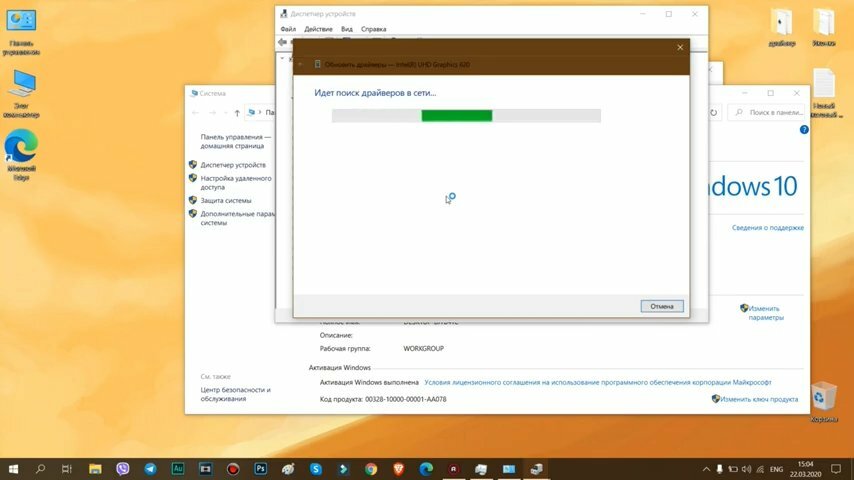Screen dimensions: 854x480
Task: Click the driver search progress bar
Action: coord(466,116)
